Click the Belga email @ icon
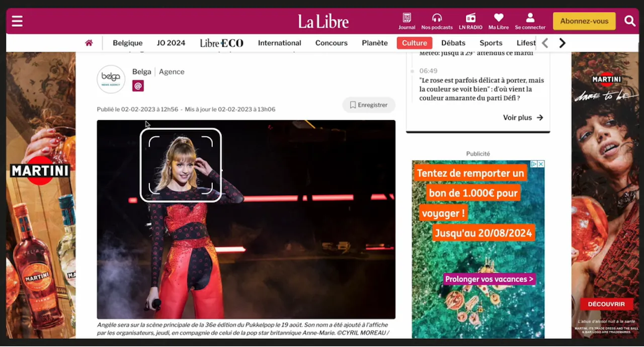Image resolution: width=644 pixels, height=347 pixels. (x=138, y=86)
